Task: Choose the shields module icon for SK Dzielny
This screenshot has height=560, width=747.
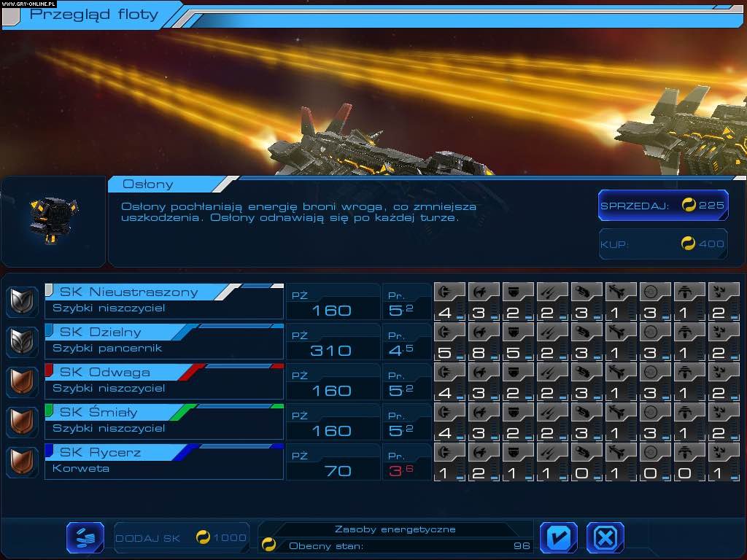Action: [484, 332]
